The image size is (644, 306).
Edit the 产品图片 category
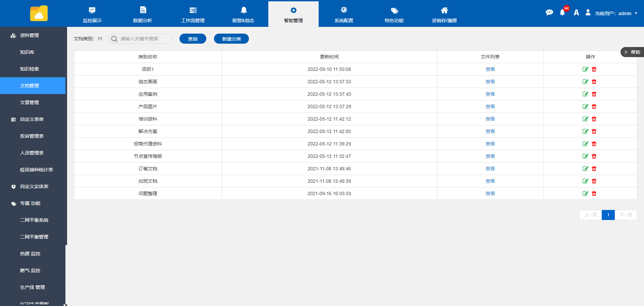[x=585, y=106]
